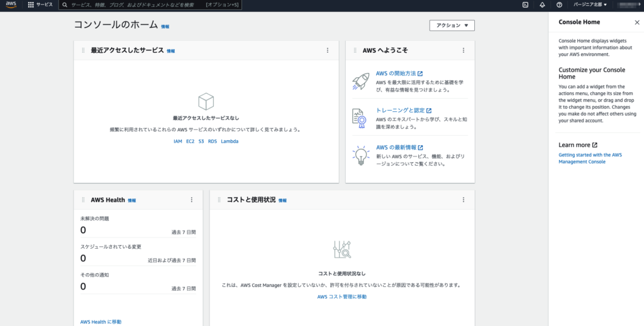Click the AWS logo in top bar
This screenshot has height=326, width=644.
point(11,4)
